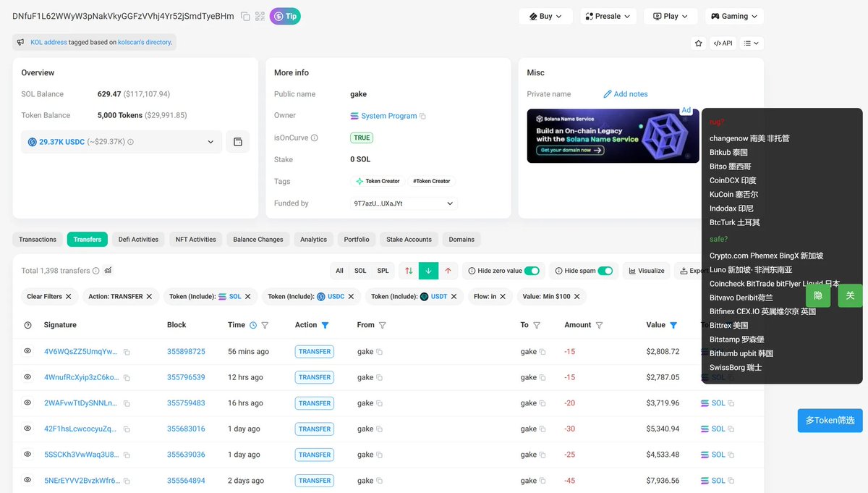Show the QR code for the address
The width and height of the screenshot is (868, 493).
pos(260,16)
